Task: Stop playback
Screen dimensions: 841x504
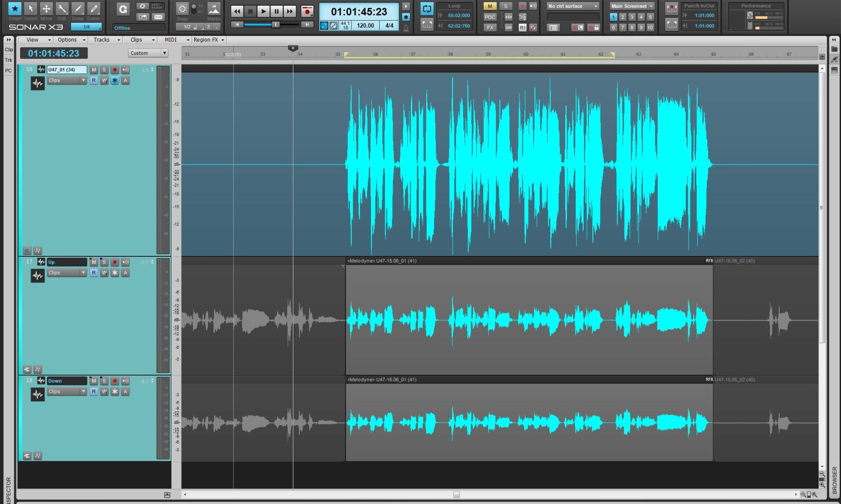Action: click(x=250, y=11)
